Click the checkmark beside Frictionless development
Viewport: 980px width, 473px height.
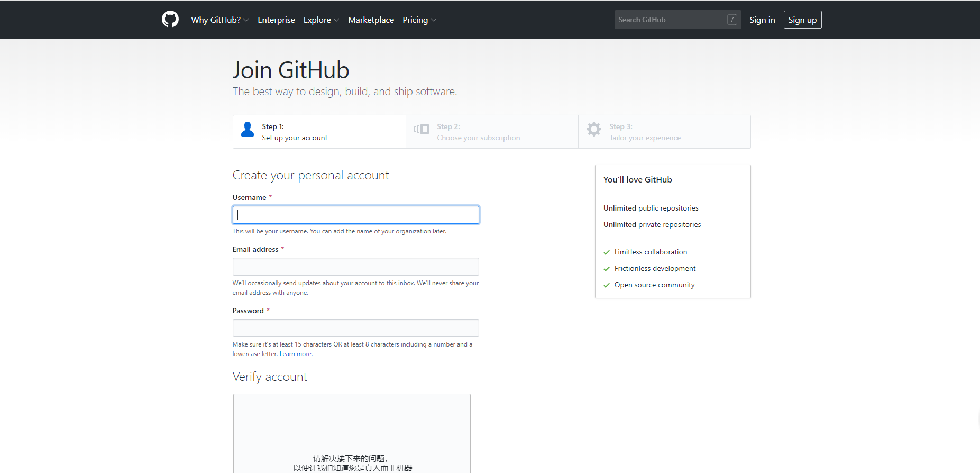point(607,269)
